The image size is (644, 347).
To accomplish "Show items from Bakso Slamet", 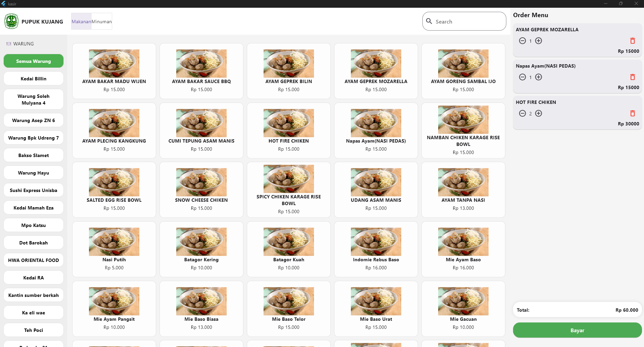I will [x=34, y=155].
